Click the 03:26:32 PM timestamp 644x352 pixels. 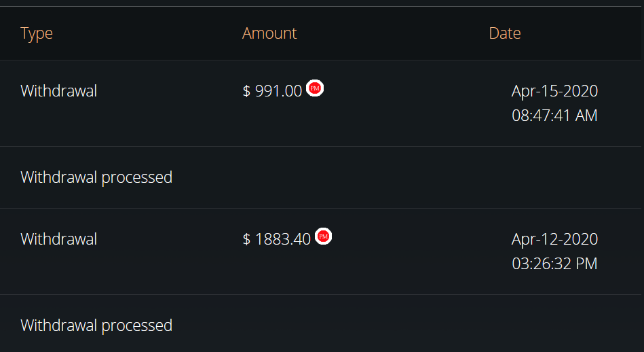[x=554, y=264]
